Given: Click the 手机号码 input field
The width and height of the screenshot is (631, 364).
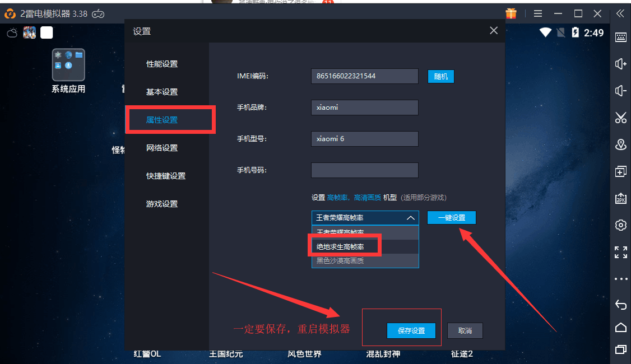Looking at the screenshot, I should pos(364,170).
